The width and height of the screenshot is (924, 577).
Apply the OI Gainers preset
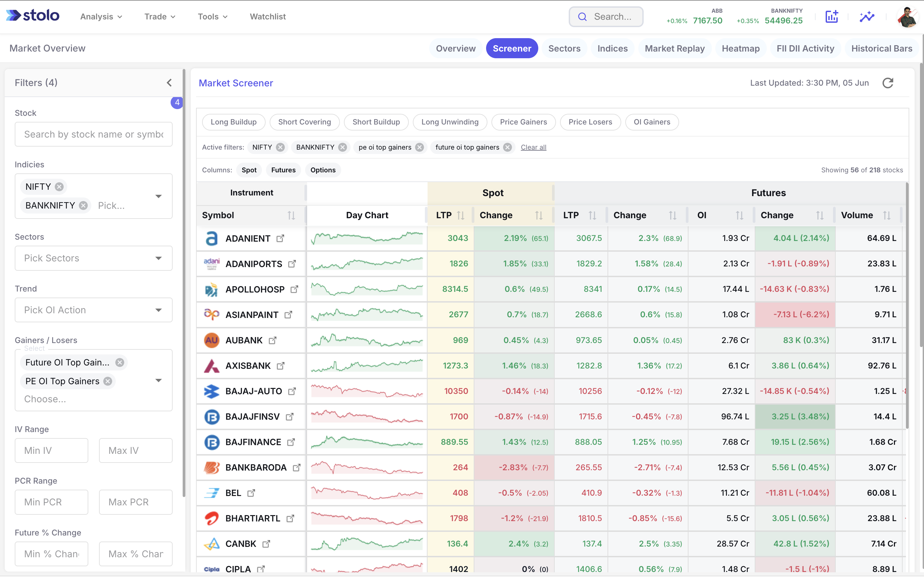click(652, 122)
